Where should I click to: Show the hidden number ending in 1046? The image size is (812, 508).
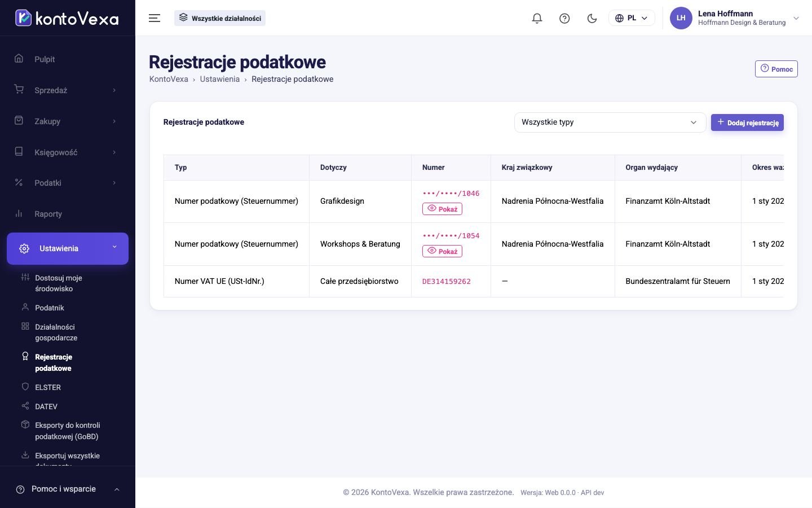point(442,209)
